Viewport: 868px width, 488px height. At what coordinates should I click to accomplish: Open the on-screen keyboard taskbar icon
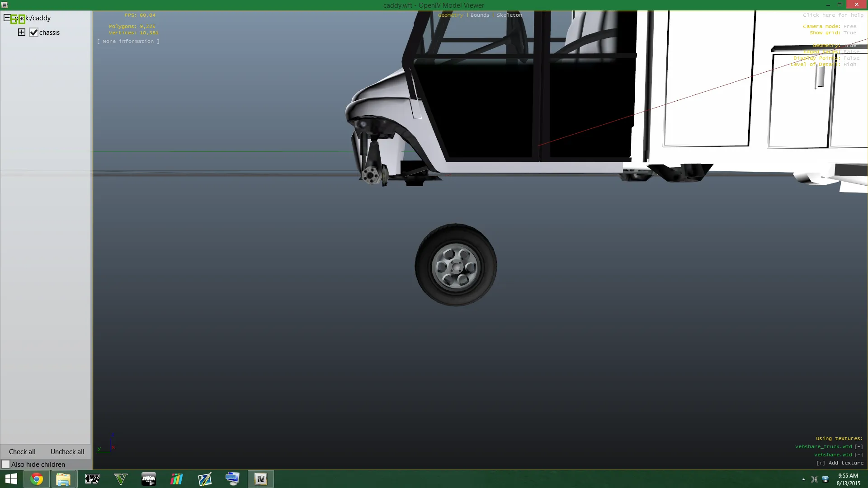(232, 479)
